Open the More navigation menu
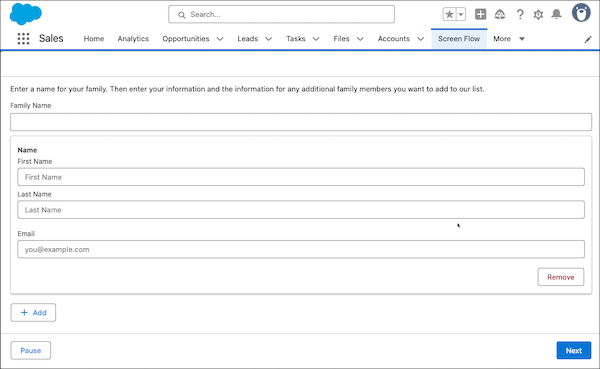 tap(509, 39)
